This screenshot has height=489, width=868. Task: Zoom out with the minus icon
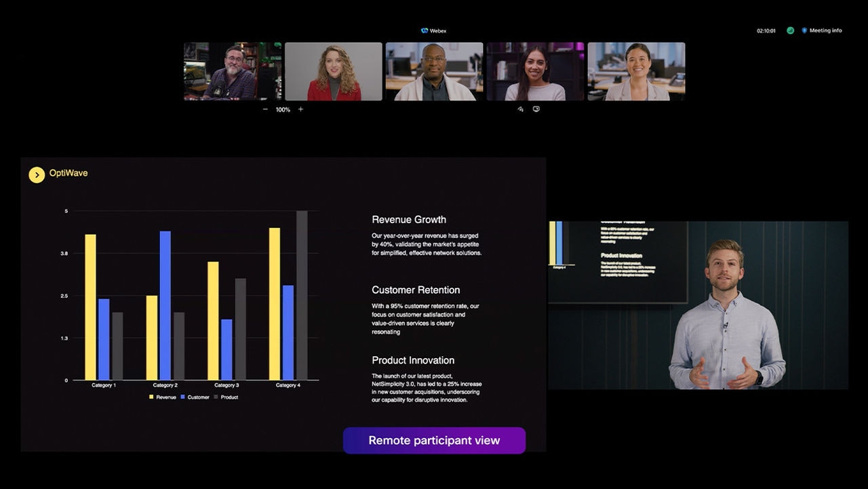pos(265,109)
